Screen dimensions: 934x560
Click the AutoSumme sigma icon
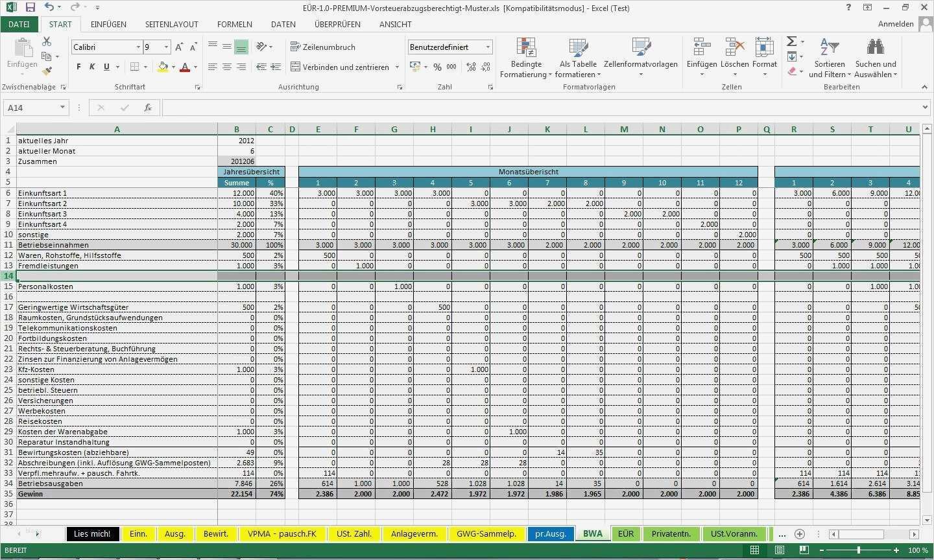791,41
